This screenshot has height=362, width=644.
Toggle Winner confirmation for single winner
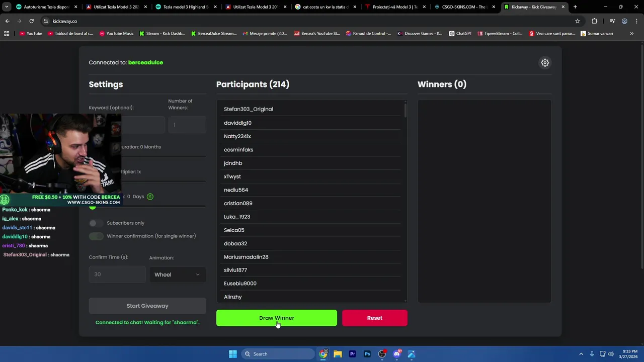point(96,236)
